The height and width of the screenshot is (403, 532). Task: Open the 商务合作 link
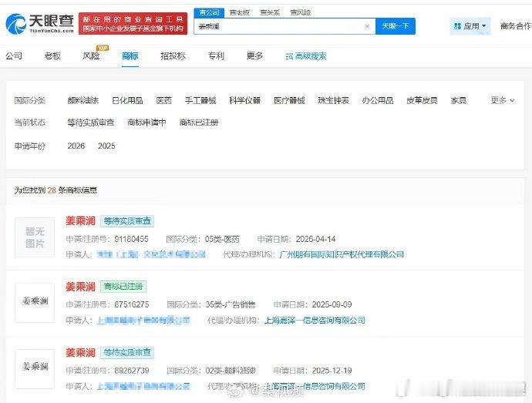[516, 26]
